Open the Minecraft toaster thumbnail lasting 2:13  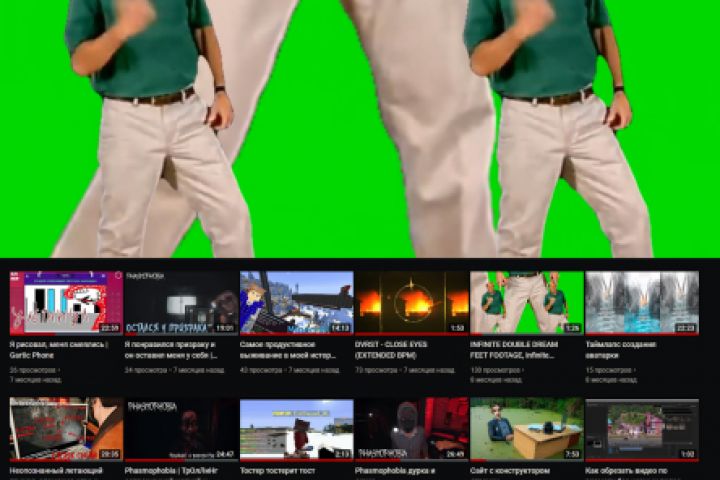click(x=297, y=429)
